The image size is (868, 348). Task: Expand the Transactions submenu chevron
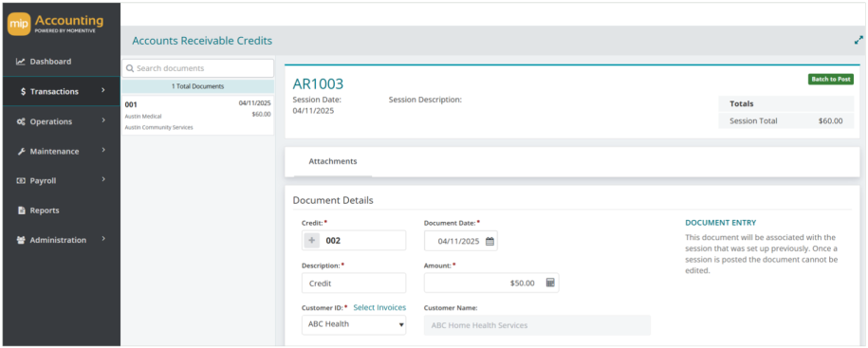click(103, 90)
